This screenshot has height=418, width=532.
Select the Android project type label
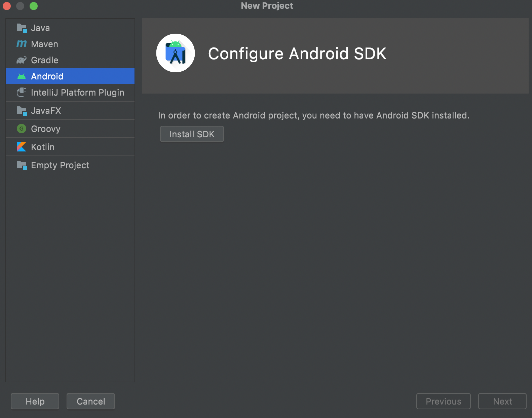tap(47, 76)
